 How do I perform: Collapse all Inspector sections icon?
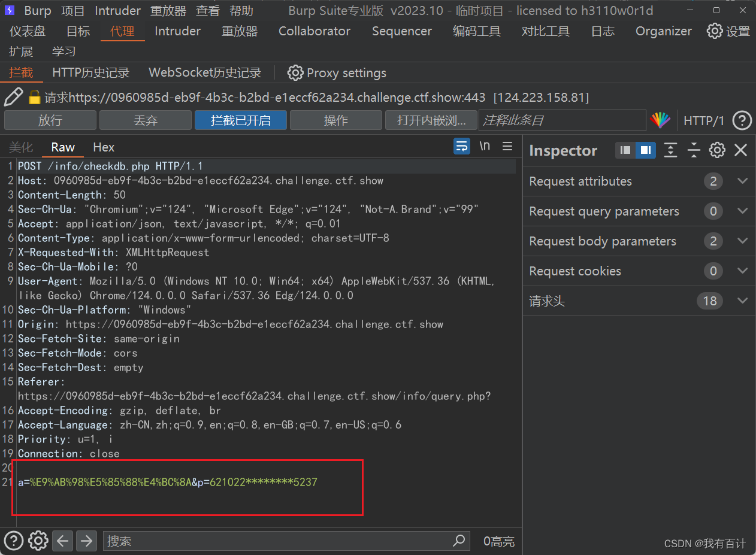click(694, 150)
